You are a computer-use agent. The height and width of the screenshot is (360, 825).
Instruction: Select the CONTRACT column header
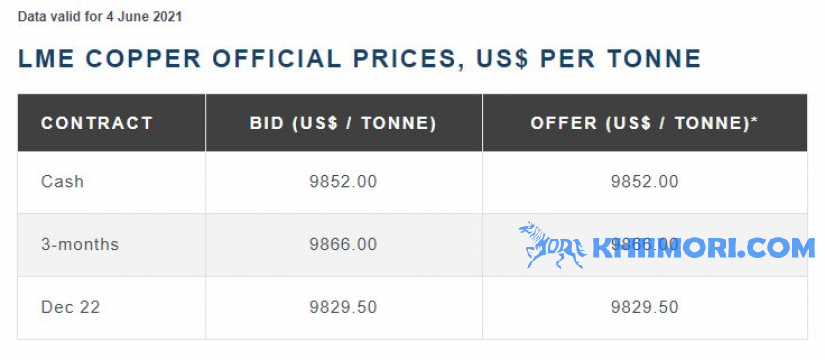click(x=97, y=123)
